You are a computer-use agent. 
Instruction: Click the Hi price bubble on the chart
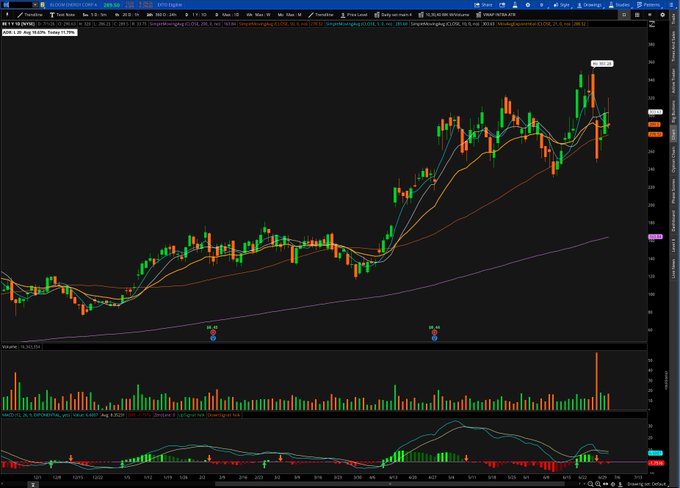pyautogui.click(x=602, y=64)
